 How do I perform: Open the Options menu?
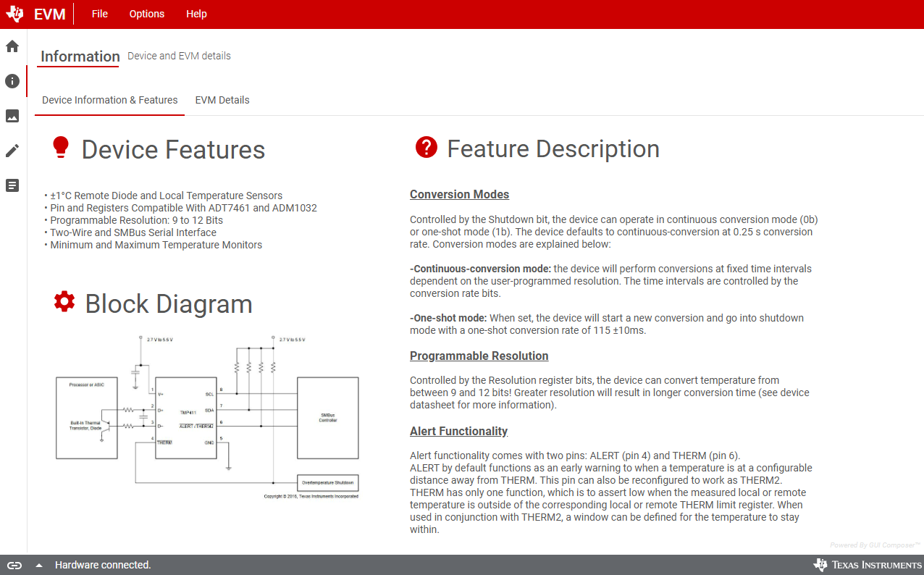tap(147, 14)
